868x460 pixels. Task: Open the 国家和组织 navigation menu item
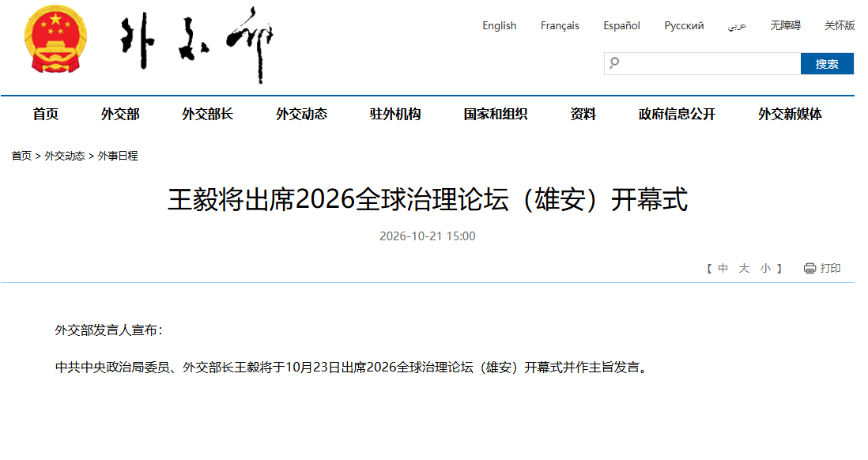tap(496, 114)
